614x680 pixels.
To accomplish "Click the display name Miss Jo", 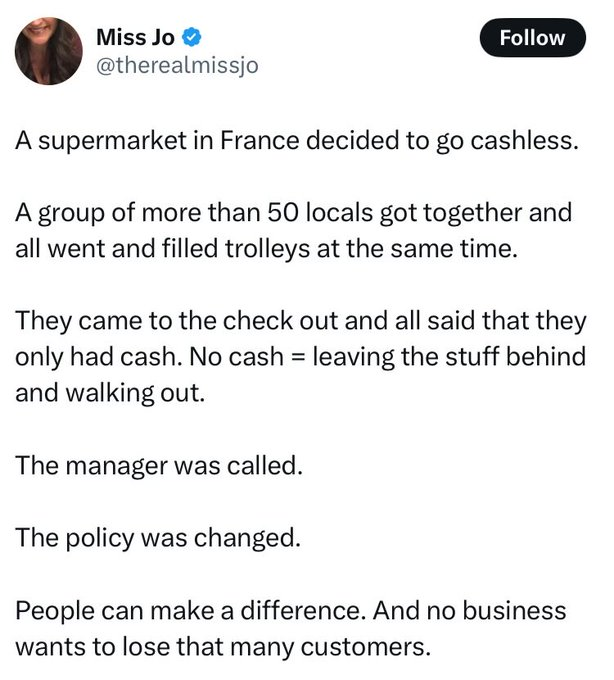I will pos(135,39).
